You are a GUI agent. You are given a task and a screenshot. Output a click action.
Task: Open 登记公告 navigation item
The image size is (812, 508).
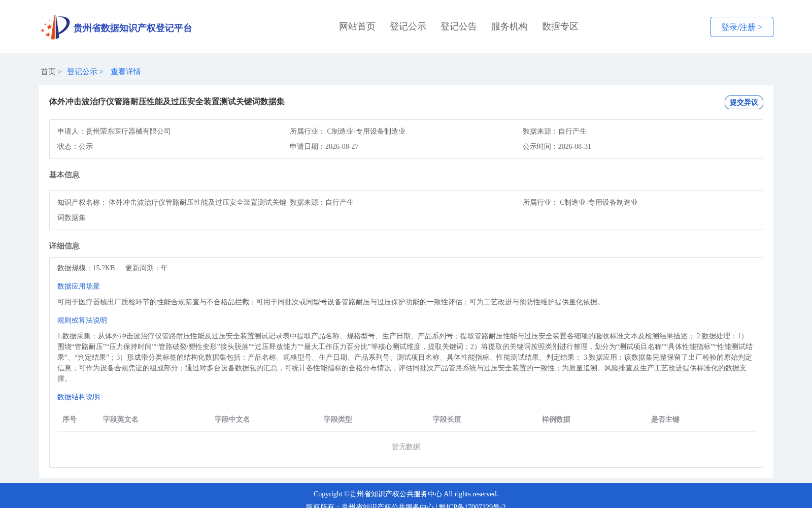point(459,26)
